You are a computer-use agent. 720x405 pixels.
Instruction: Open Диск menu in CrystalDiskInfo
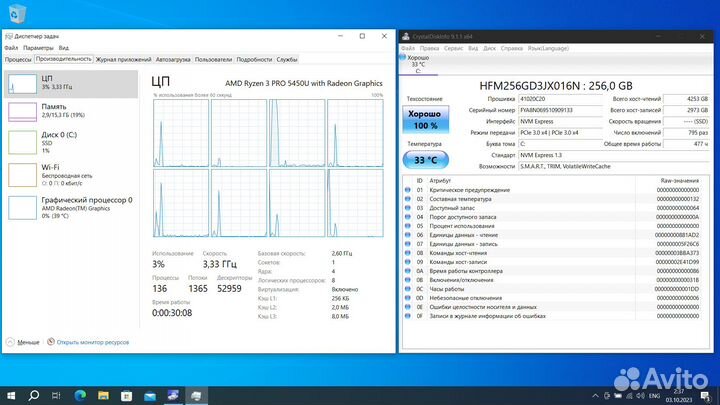point(489,48)
